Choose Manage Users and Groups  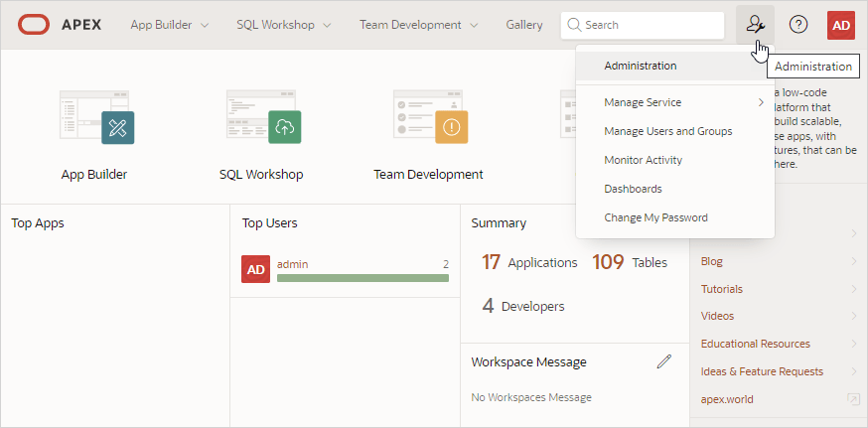click(667, 131)
